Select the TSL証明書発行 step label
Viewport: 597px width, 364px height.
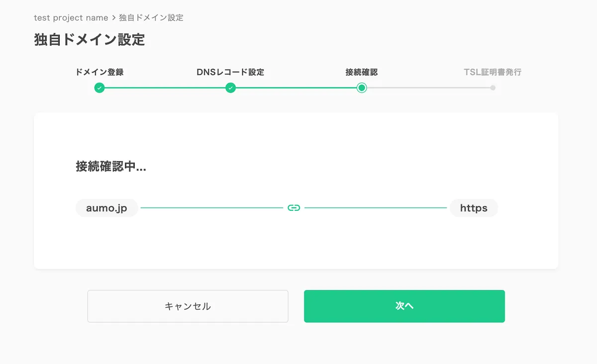[493, 72]
